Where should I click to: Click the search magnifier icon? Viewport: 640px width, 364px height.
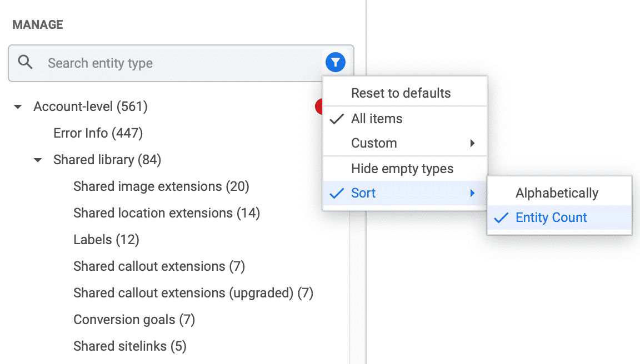pos(26,62)
